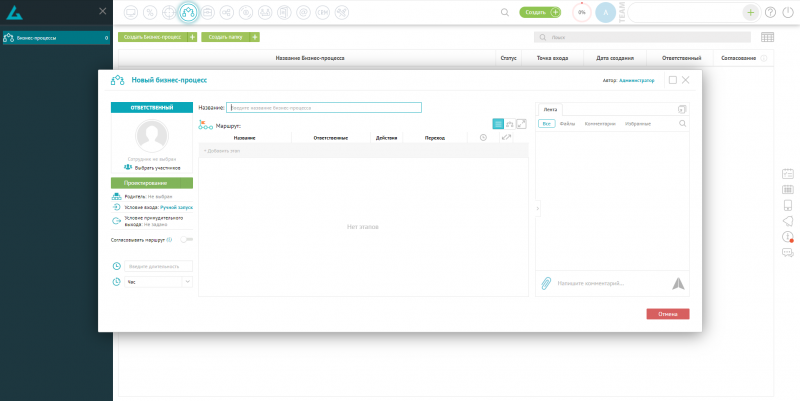Click 'Выбрать участников' link

[157, 167]
